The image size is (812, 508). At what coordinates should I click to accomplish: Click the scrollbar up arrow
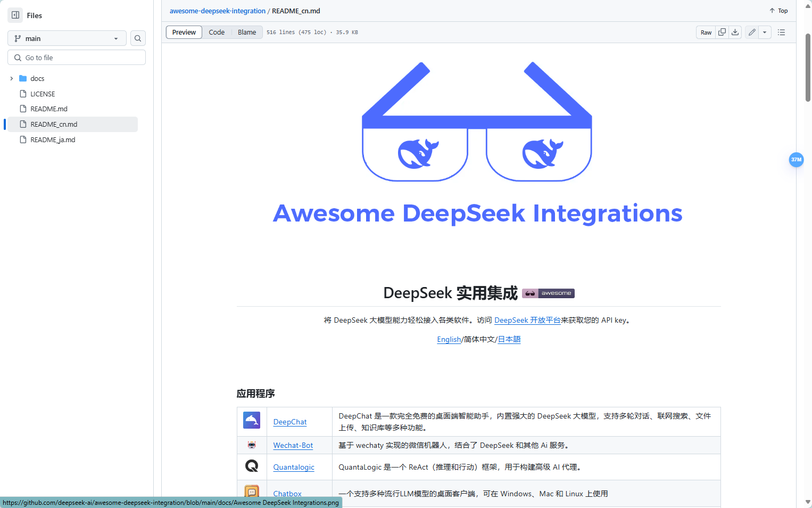click(x=808, y=6)
